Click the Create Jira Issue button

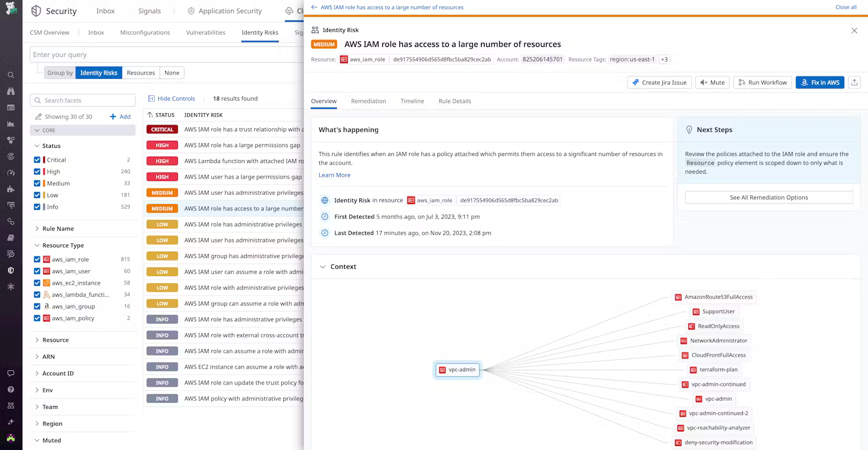(x=659, y=82)
